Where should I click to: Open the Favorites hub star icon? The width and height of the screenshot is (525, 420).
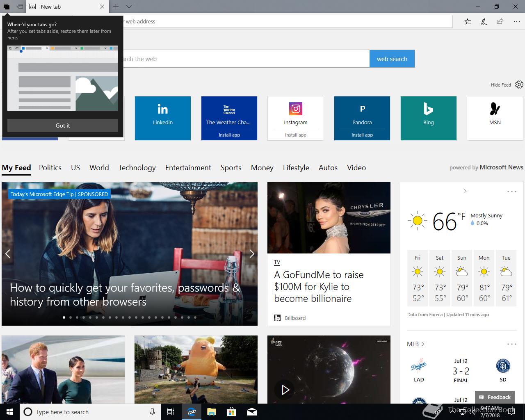(x=468, y=21)
